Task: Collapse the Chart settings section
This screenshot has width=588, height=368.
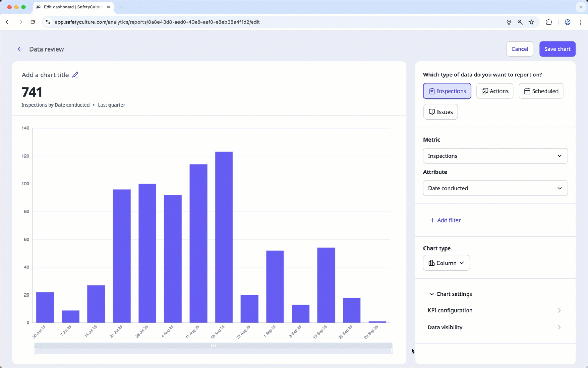Action: click(x=450, y=294)
